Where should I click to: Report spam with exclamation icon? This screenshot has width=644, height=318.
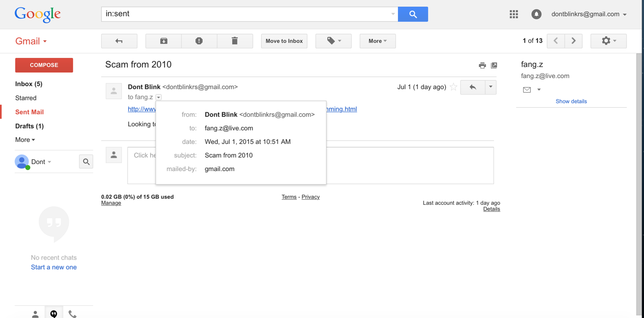[199, 41]
